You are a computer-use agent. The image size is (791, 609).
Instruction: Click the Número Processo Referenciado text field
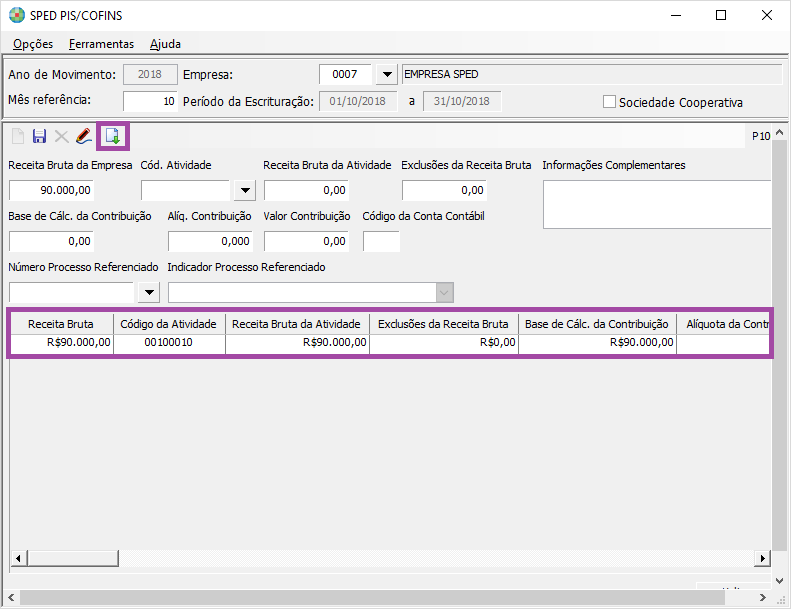point(72,292)
